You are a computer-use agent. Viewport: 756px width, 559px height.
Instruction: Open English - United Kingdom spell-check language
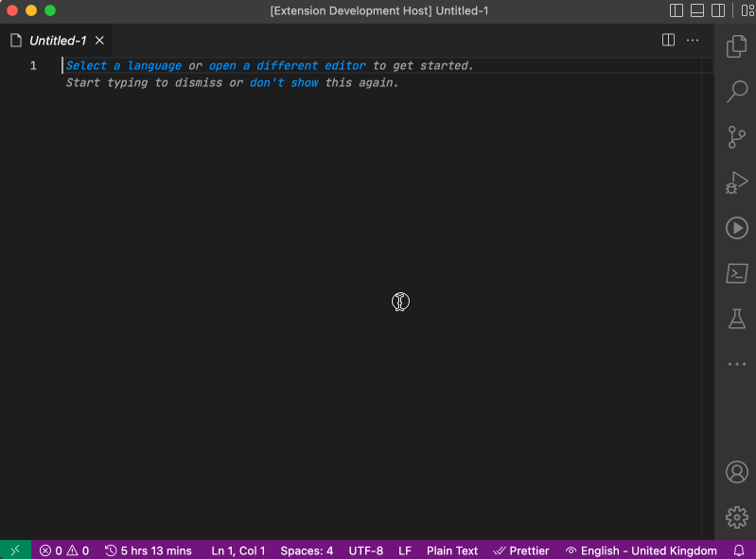click(x=641, y=550)
